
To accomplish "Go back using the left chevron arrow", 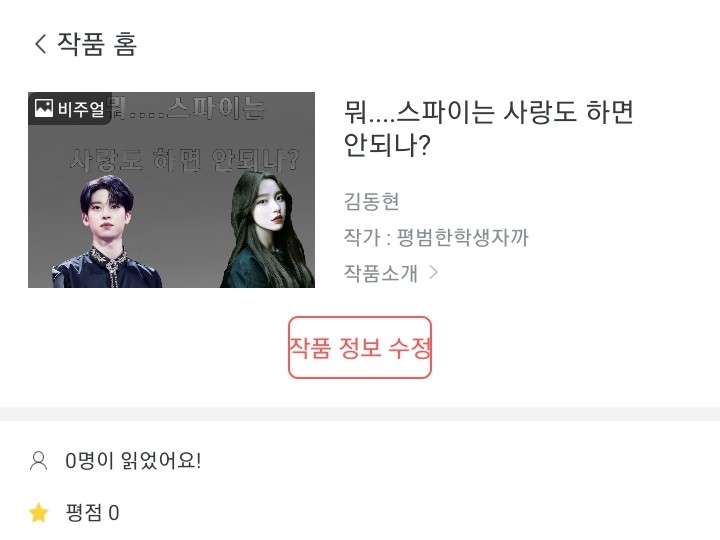I will pyautogui.click(x=40, y=44).
